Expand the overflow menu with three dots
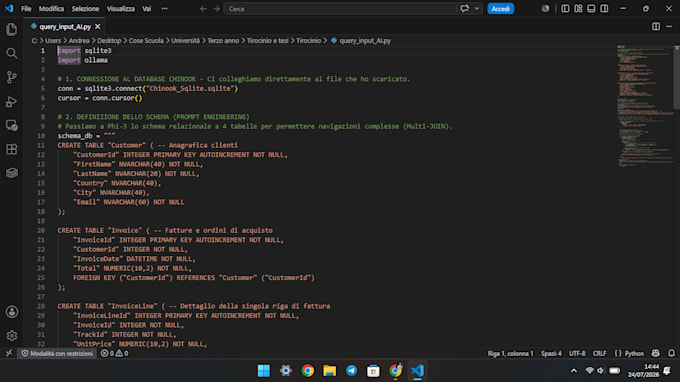680x382 pixels. [164, 9]
